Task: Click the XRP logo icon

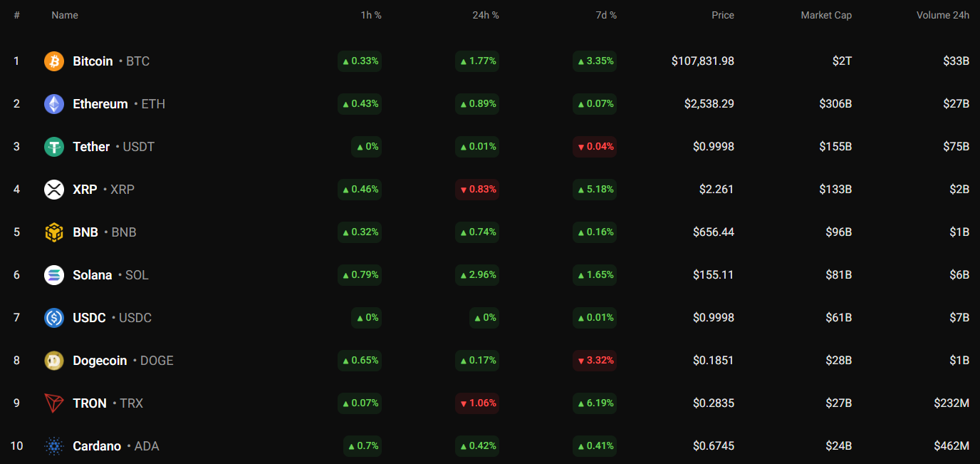Action: [x=54, y=190]
